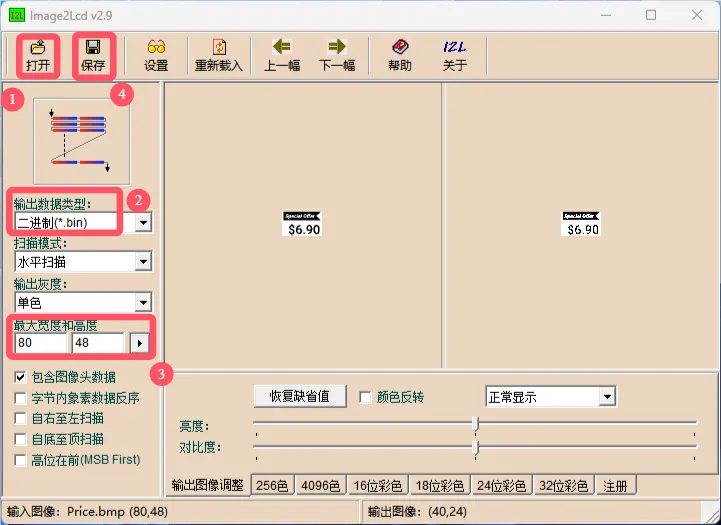This screenshot has height=525, width=721.
Task: Open 设置 (Settings) from the toolbar
Action: 156,55
